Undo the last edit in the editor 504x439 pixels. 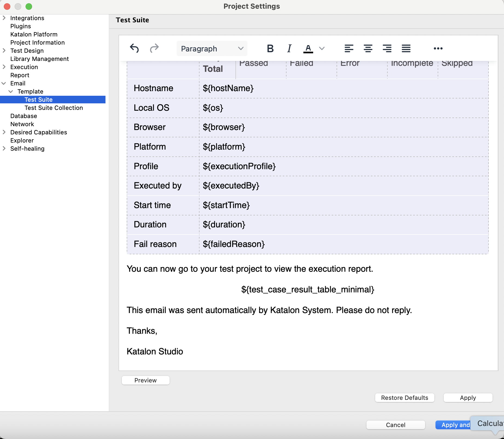coord(134,48)
